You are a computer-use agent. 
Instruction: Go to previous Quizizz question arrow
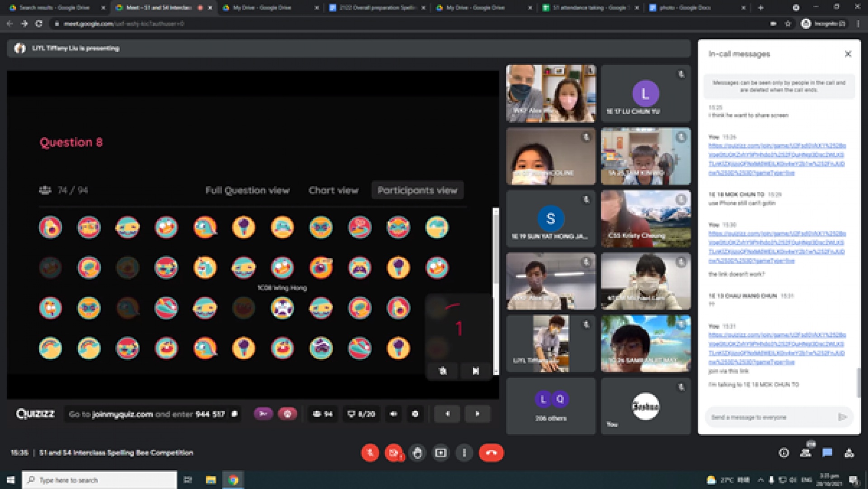click(x=448, y=414)
